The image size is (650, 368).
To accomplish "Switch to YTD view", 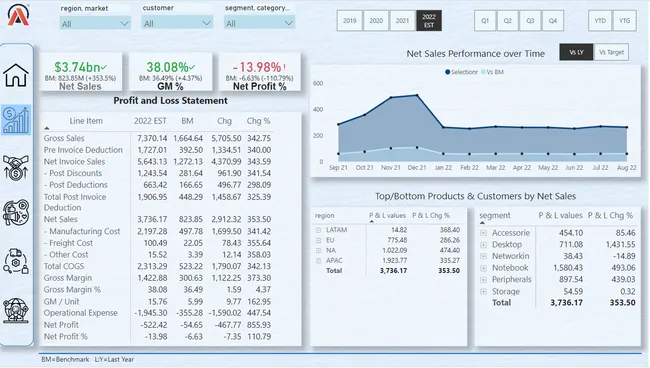I will click(600, 20).
